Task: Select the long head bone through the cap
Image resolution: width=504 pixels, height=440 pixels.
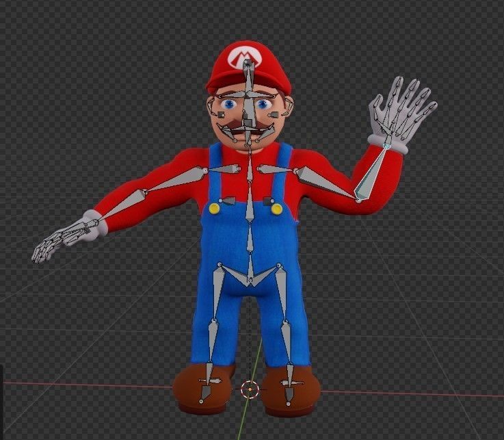Action: 249,78
